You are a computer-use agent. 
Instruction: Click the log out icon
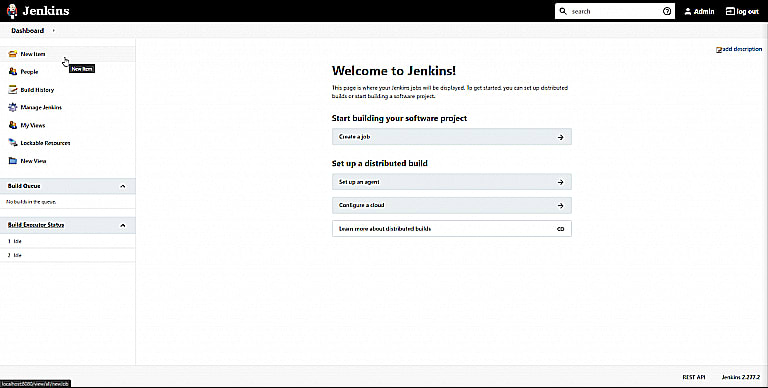coord(730,11)
